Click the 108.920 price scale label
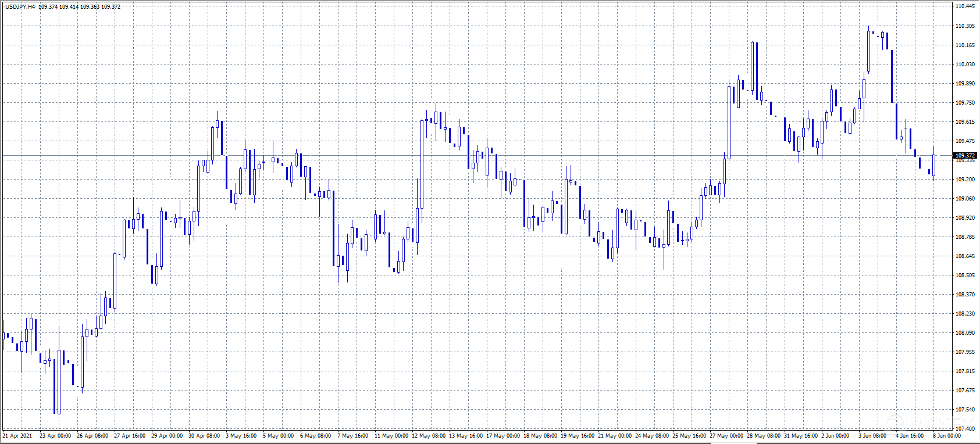Image resolution: width=980 pixels, height=444 pixels. point(965,218)
